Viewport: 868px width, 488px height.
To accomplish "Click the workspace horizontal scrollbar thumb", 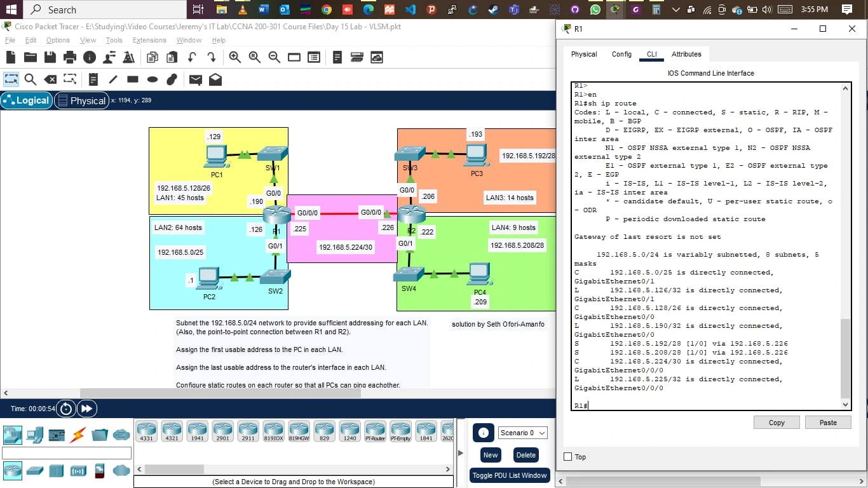I will coord(220,393).
